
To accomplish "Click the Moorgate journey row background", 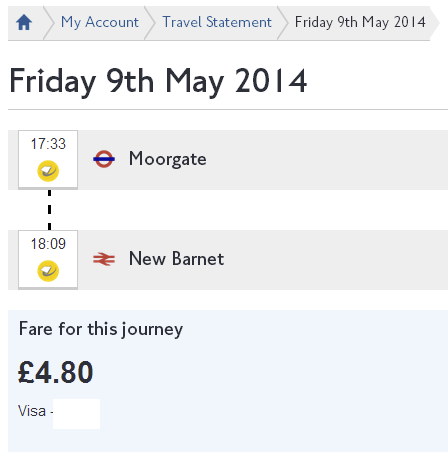I will (x=228, y=160).
